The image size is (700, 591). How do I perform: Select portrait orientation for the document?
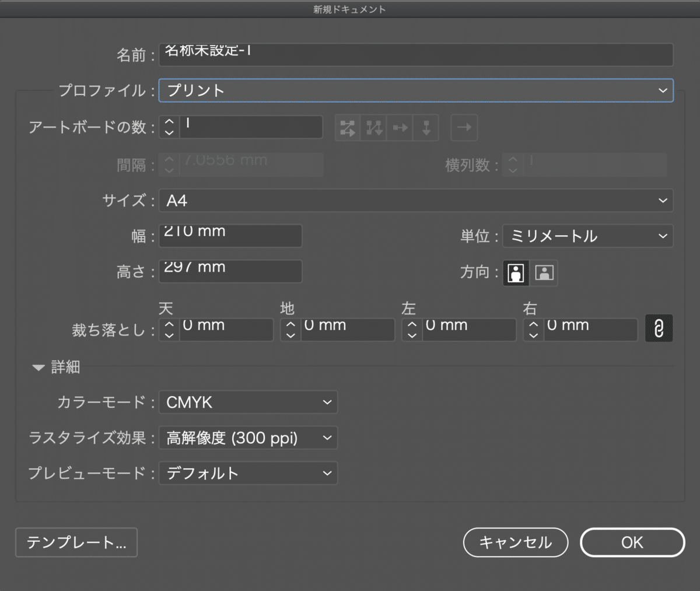pos(515,272)
